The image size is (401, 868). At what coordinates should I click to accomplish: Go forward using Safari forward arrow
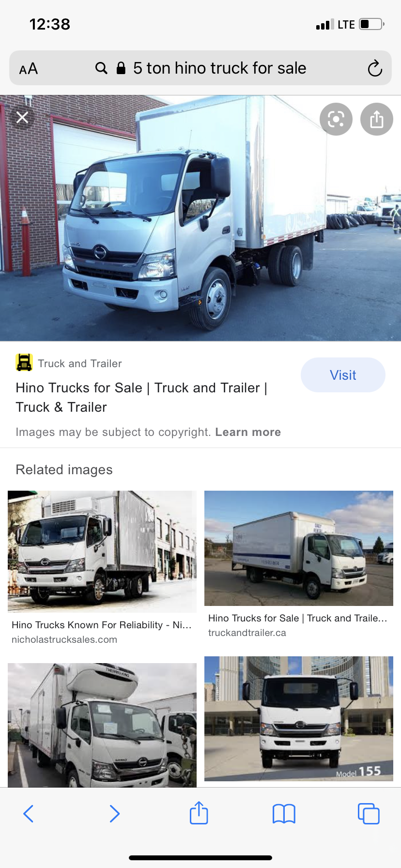pyautogui.click(x=114, y=814)
